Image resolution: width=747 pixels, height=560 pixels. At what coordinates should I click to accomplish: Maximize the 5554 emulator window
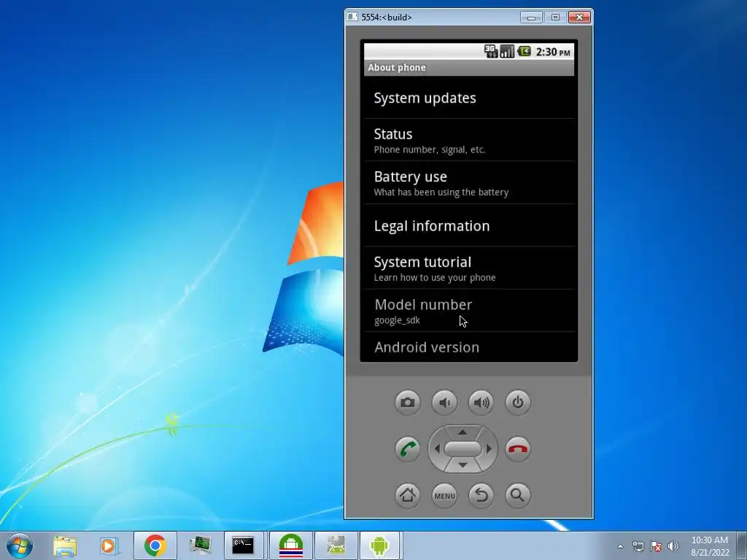[x=555, y=17]
